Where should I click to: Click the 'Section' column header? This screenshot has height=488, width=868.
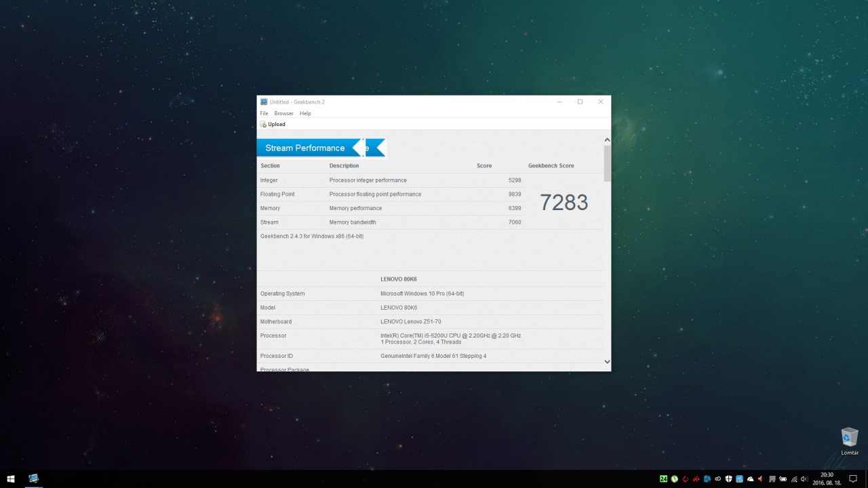pos(270,165)
